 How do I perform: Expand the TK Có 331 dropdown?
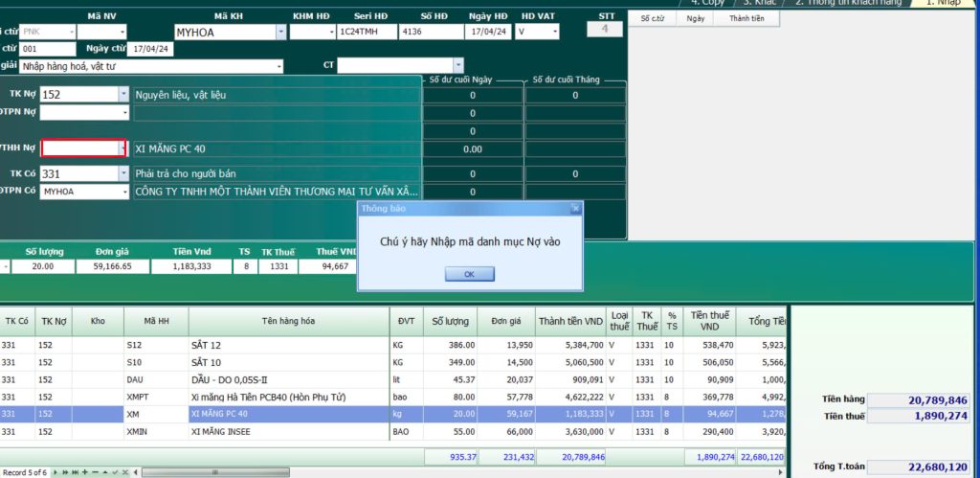click(x=123, y=173)
